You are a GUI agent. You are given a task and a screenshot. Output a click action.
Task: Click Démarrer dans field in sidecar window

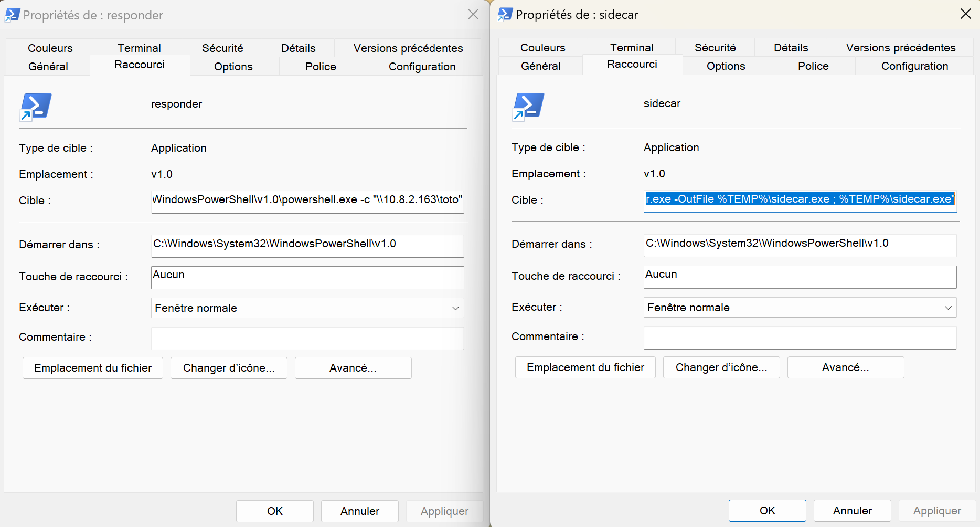click(800, 245)
